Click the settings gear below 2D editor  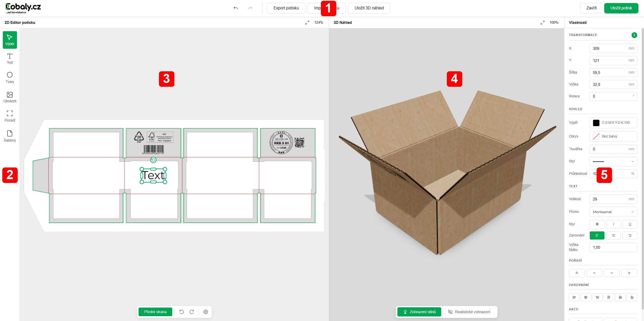click(x=206, y=312)
